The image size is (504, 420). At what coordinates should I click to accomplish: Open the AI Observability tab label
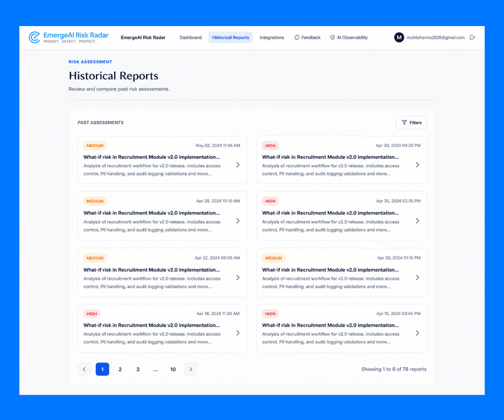click(352, 37)
